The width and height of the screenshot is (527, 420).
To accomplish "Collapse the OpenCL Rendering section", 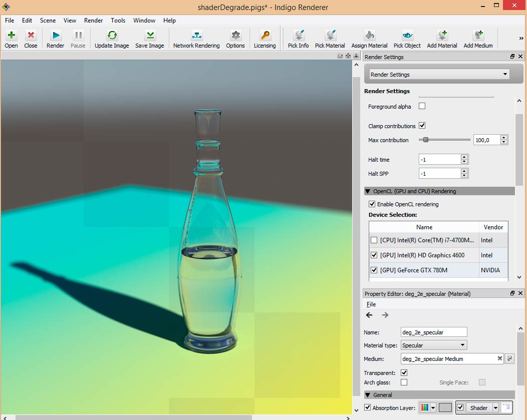I will click(368, 191).
